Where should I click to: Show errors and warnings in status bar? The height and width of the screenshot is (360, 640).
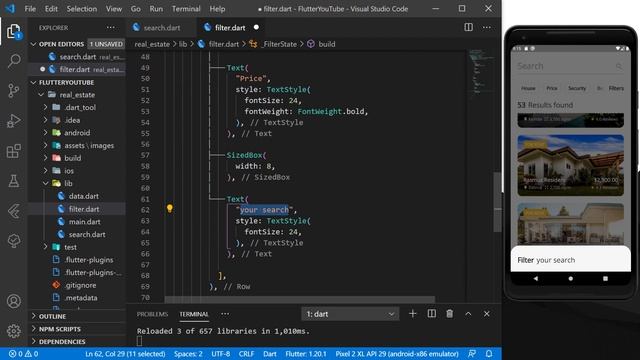tap(23, 353)
